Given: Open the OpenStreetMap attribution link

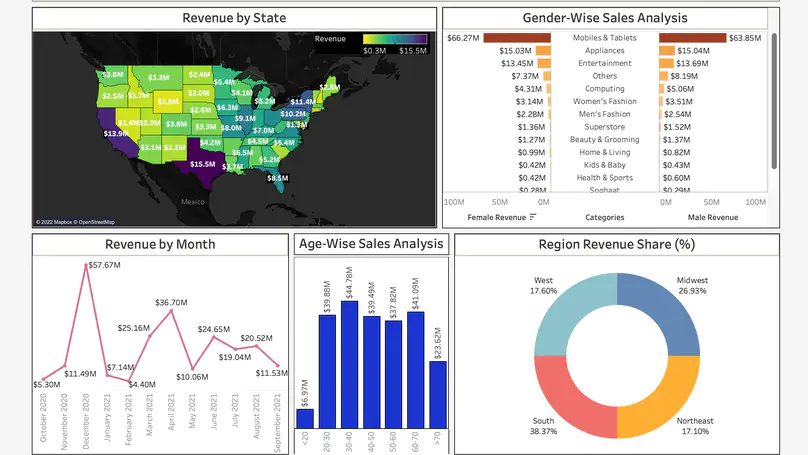Looking at the screenshot, I should tap(96, 222).
